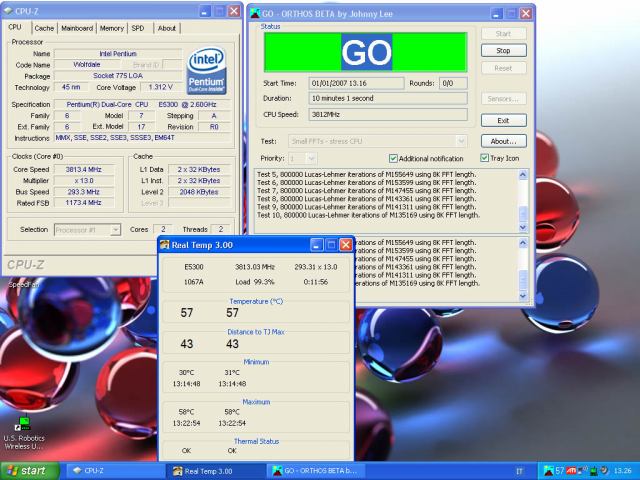This screenshot has width=640, height=480.
Task: Click the Rounds field showing 0/0
Action: click(x=453, y=83)
